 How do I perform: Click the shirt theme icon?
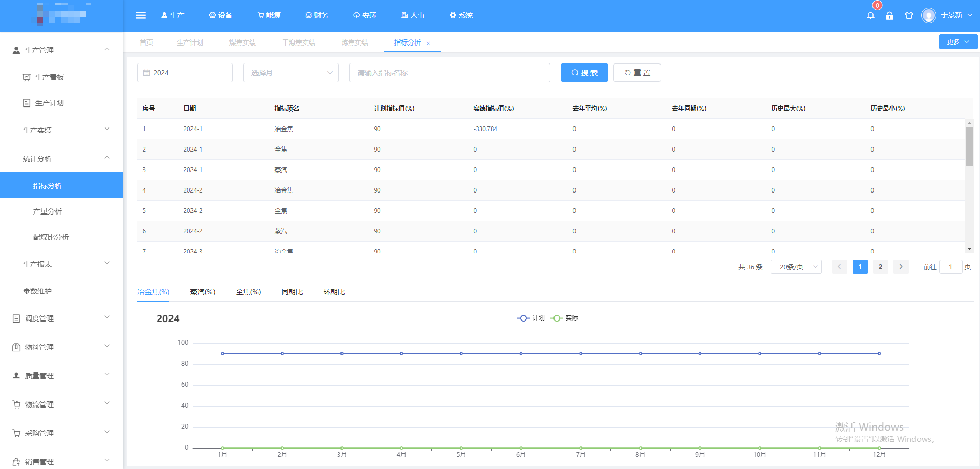pyautogui.click(x=909, y=15)
